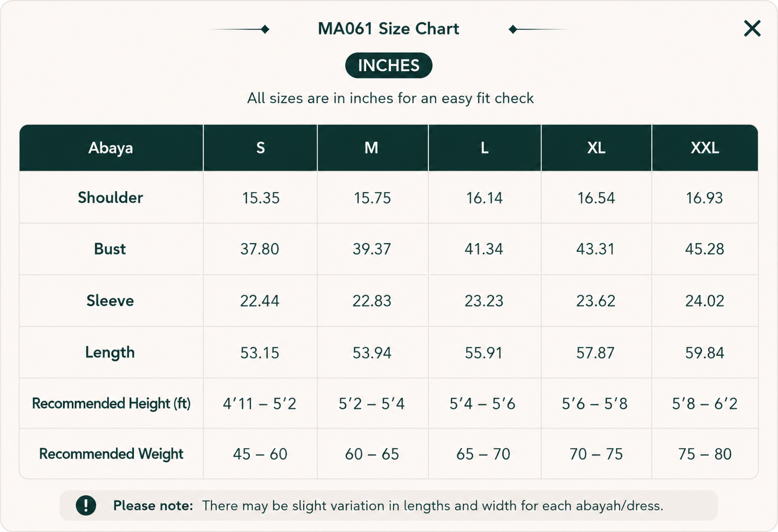Close the MA061 Size Chart popup
778x532 pixels.
point(752,28)
